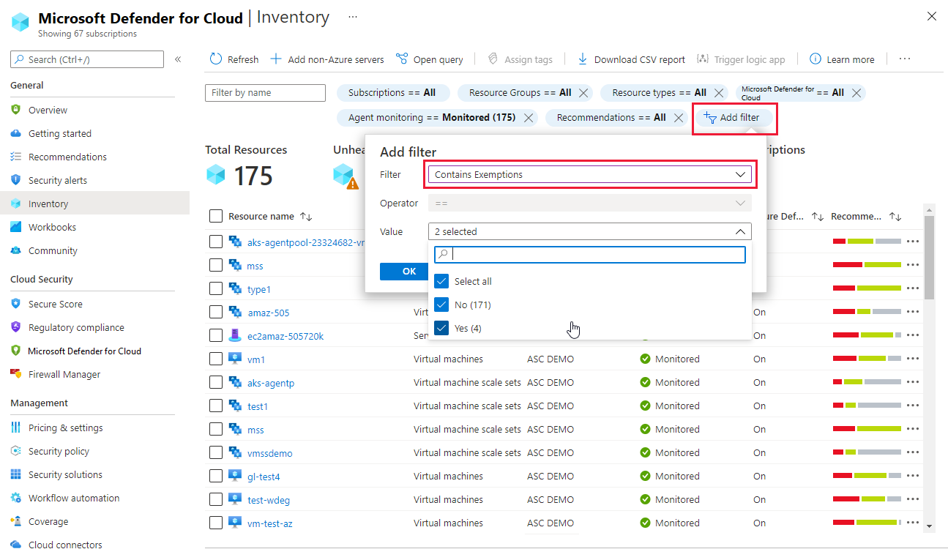Click the Cloud connectors icon
Viewport: 948px width, 560px height.
15,545
